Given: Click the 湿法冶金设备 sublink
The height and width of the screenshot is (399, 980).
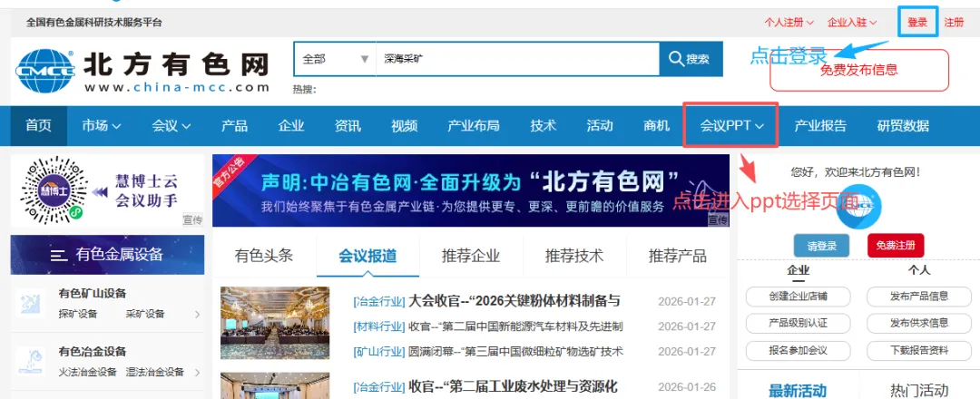Looking at the screenshot, I should pos(155,372).
